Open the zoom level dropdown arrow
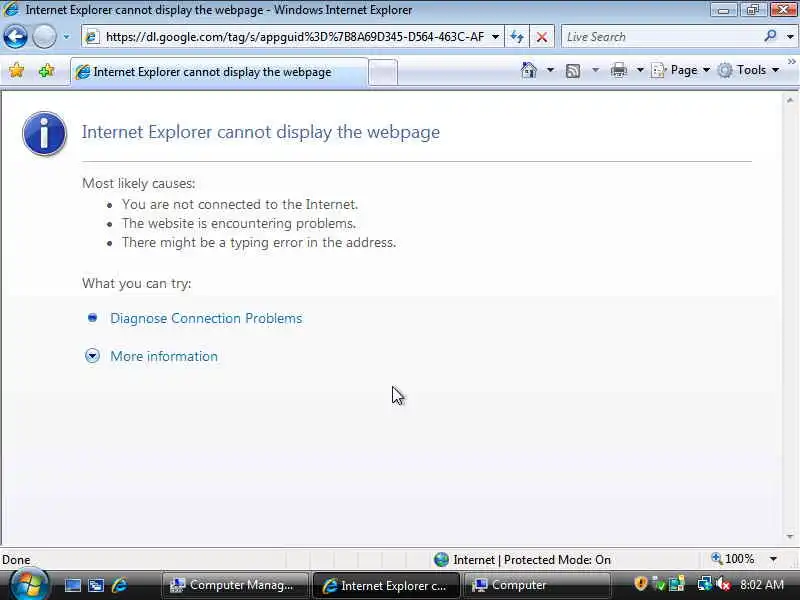 pos(773,559)
